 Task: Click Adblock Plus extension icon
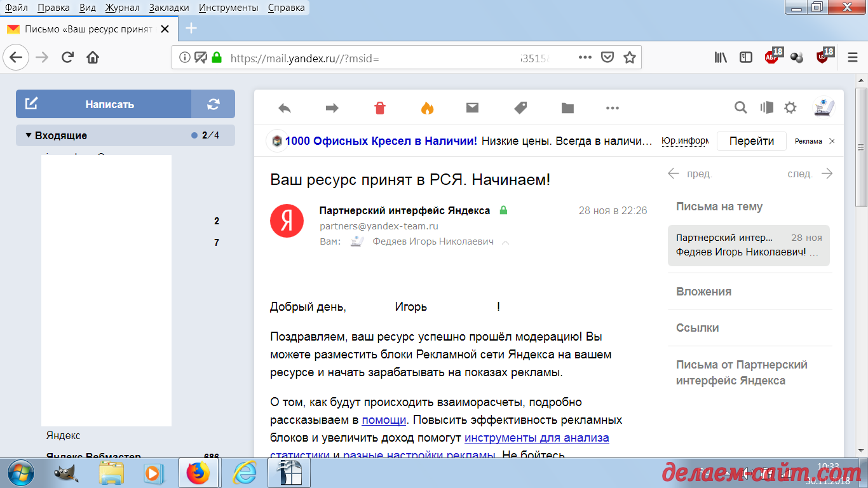pyautogui.click(x=773, y=56)
